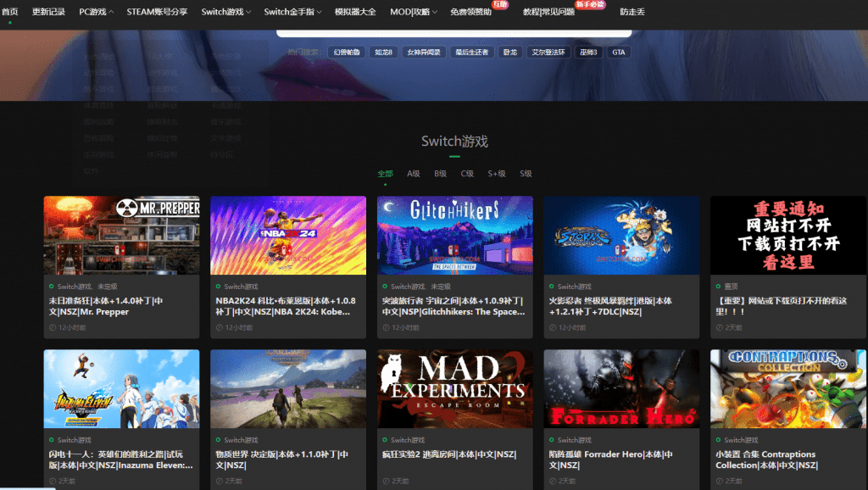This screenshot has width=868, height=490.
Task: Open the Mr. Prepper game thumbnail
Action: click(121, 235)
